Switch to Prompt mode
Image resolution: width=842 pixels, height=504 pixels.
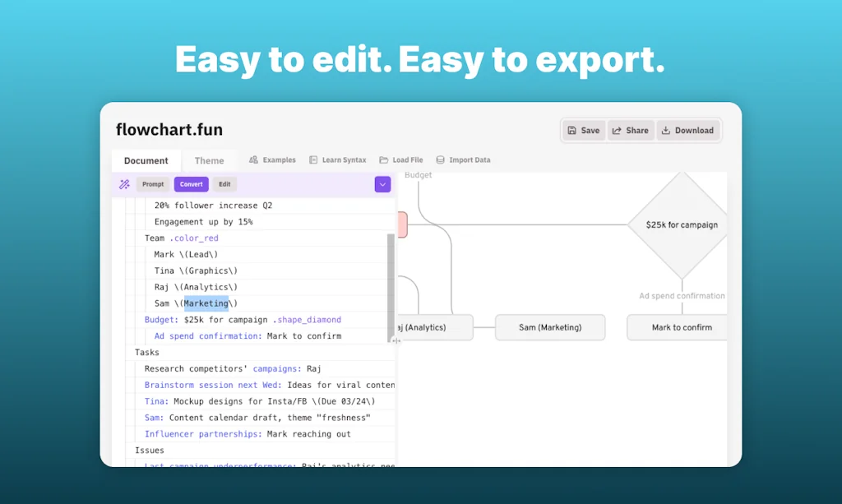pyautogui.click(x=153, y=183)
